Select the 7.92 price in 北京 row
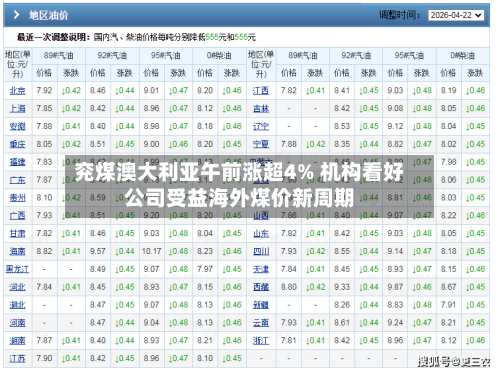 [44, 91]
